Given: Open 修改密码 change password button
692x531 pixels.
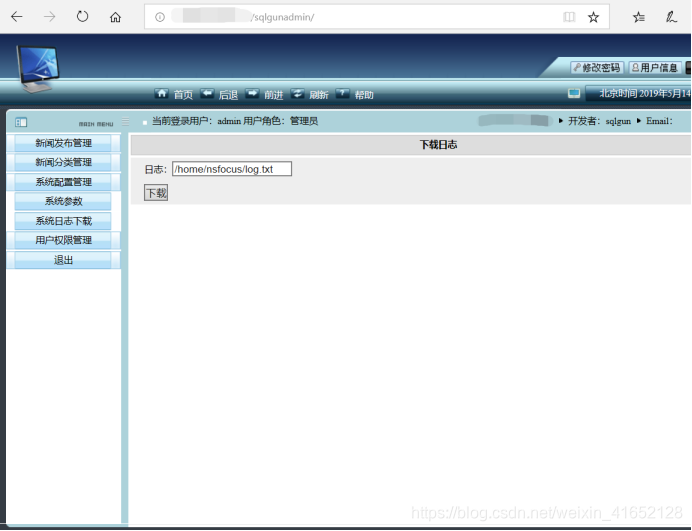Looking at the screenshot, I should pyautogui.click(x=597, y=68).
